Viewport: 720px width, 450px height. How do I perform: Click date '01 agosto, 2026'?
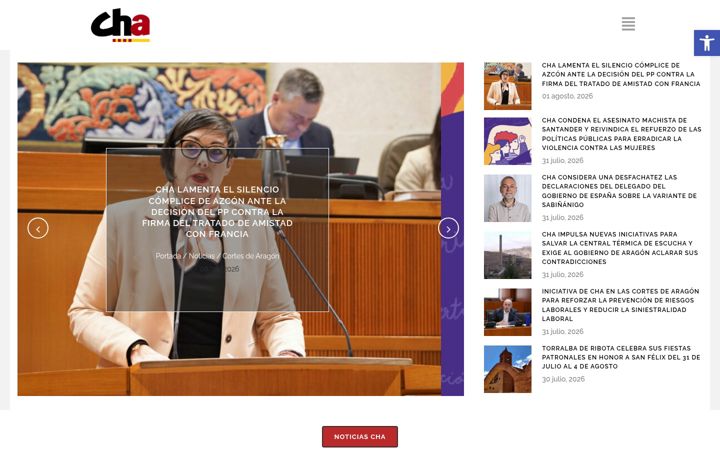coord(567,96)
